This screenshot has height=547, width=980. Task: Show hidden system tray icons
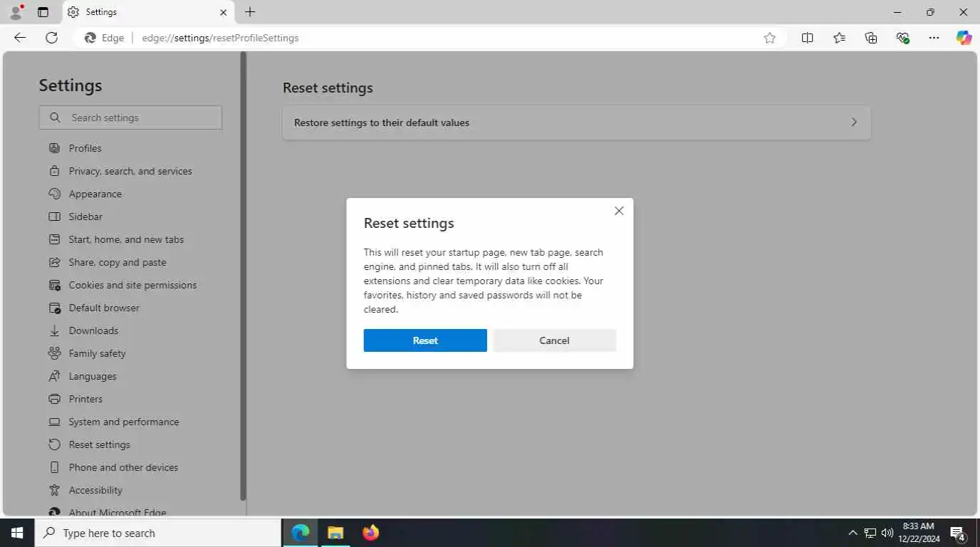853,533
